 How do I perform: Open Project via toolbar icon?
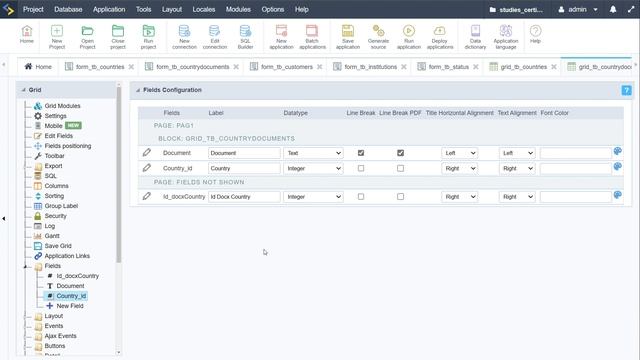pos(87,37)
